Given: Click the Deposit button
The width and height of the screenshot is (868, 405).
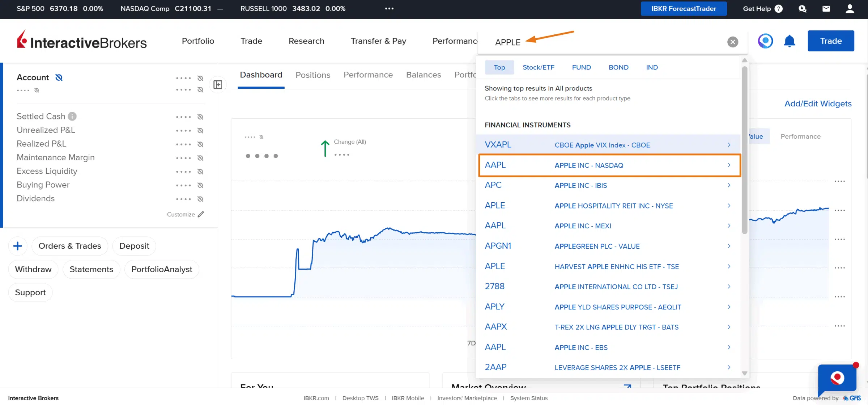Looking at the screenshot, I should [x=134, y=246].
